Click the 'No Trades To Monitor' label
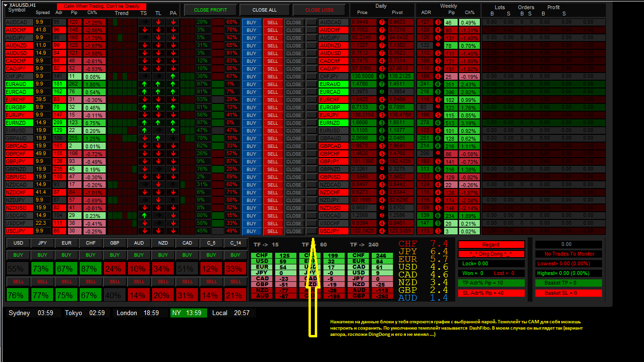644x362 pixels. [569, 254]
